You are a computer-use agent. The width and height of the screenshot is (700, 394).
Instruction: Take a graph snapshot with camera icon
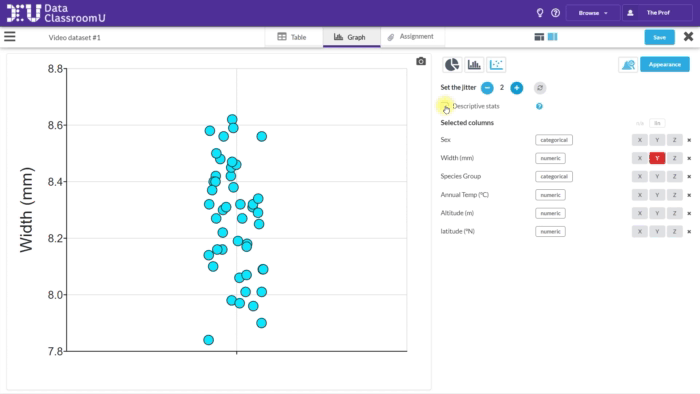pos(421,61)
